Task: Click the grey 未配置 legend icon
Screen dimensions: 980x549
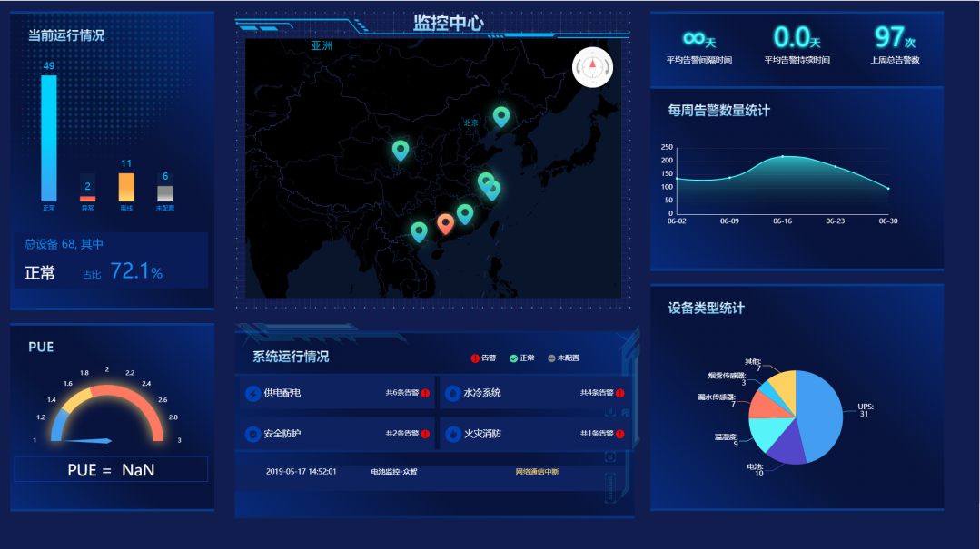Action: click(x=551, y=358)
